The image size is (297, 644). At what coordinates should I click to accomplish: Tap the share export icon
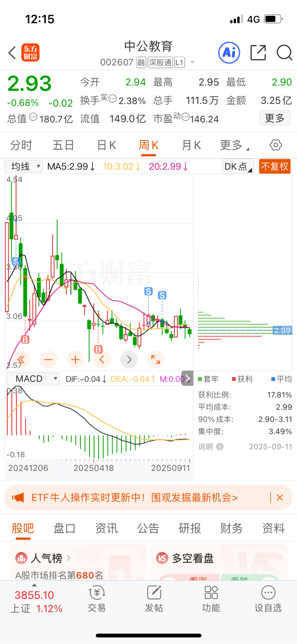click(x=258, y=53)
